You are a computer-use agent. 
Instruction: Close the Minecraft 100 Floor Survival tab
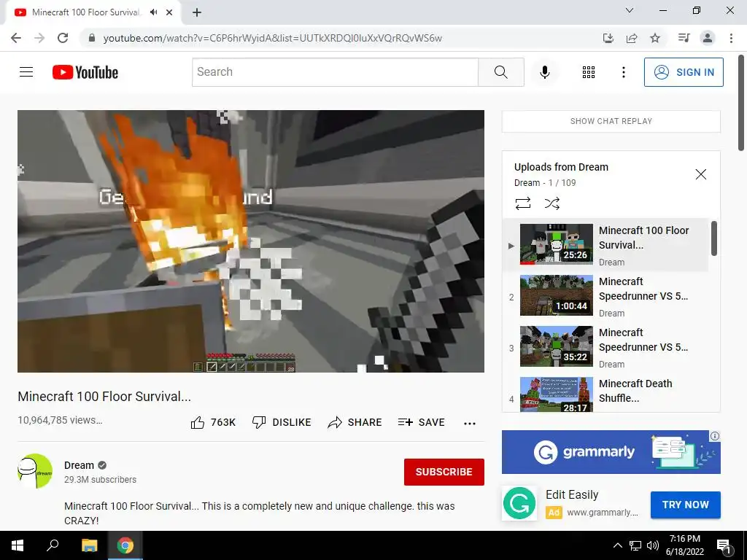click(169, 12)
